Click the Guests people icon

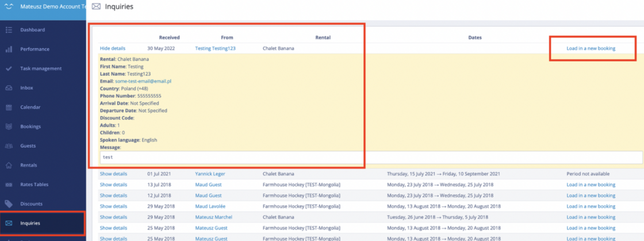[9, 146]
